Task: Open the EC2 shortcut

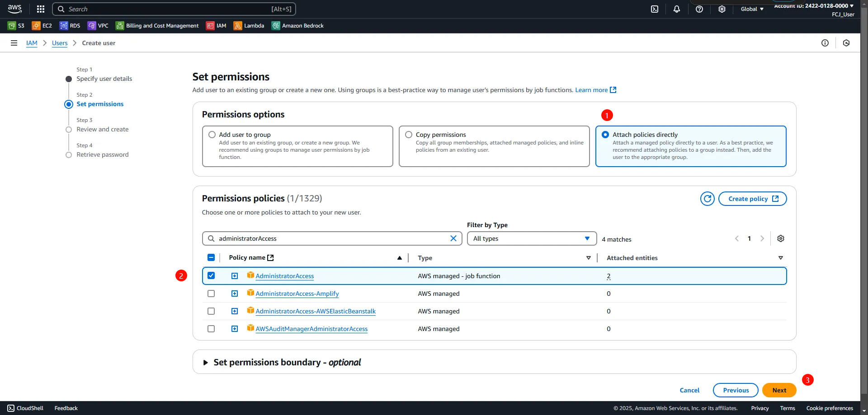Action: click(42, 26)
